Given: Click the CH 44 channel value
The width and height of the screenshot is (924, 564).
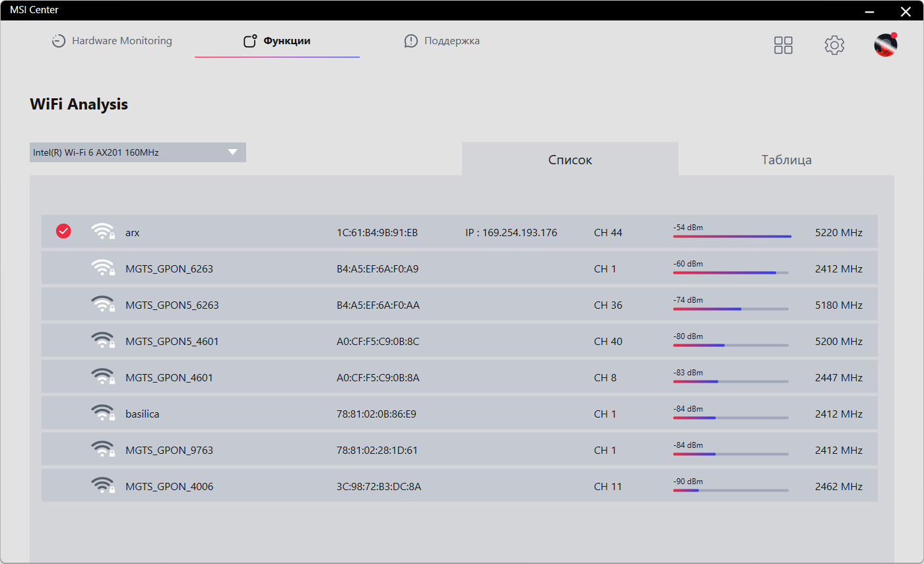Looking at the screenshot, I should 608,233.
